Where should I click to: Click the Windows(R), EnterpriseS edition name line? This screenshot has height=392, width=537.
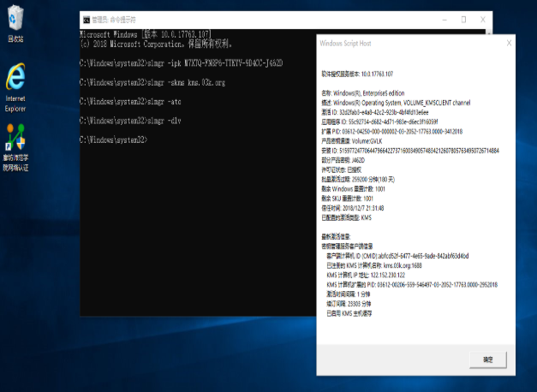(362, 93)
